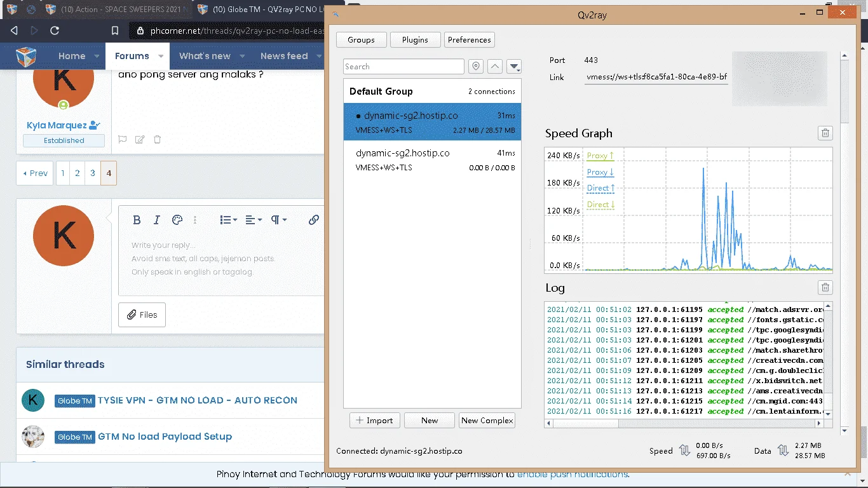The width and height of the screenshot is (868, 488).
Task: Select active dynamic-sg2.hostip.co 31ms connection
Action: [432, 122]
